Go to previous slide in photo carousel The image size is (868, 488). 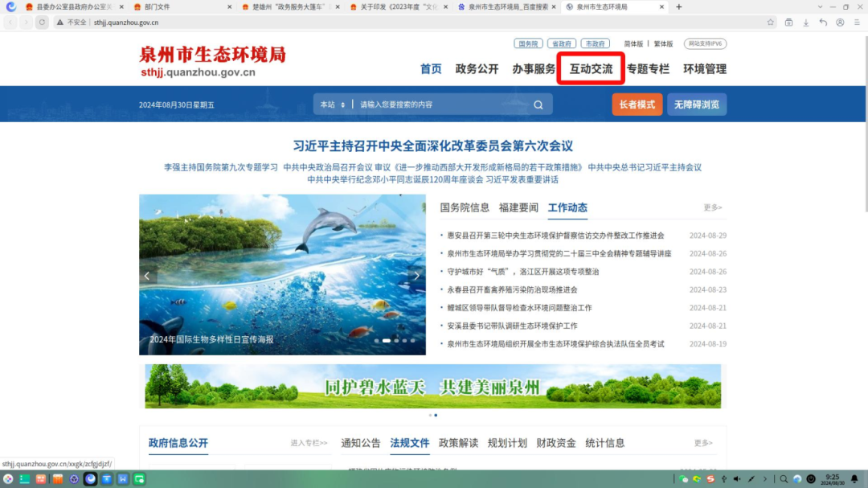coord(147,275)
